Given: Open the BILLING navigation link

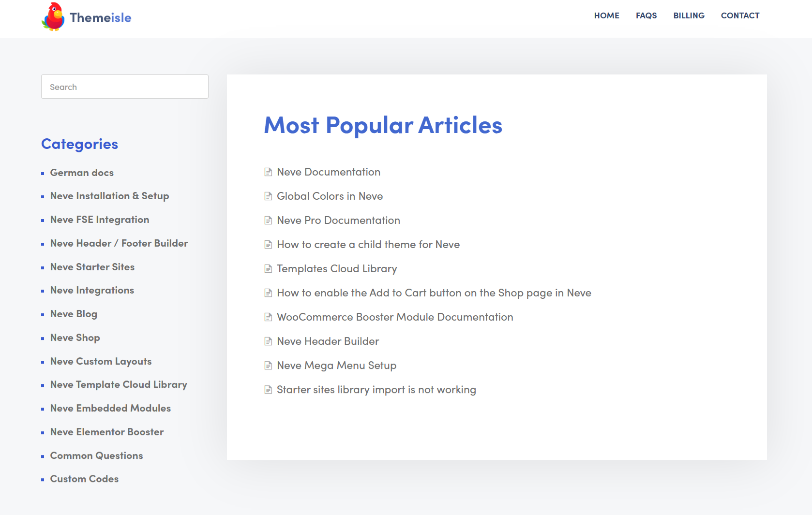Looking at the screenshot, I should (x=689, y=15).
